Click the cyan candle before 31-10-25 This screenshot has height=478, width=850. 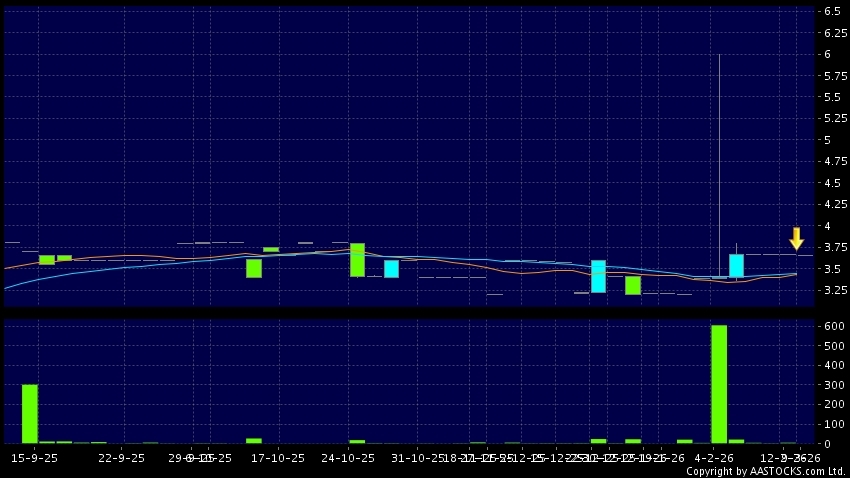click(391, 268)
